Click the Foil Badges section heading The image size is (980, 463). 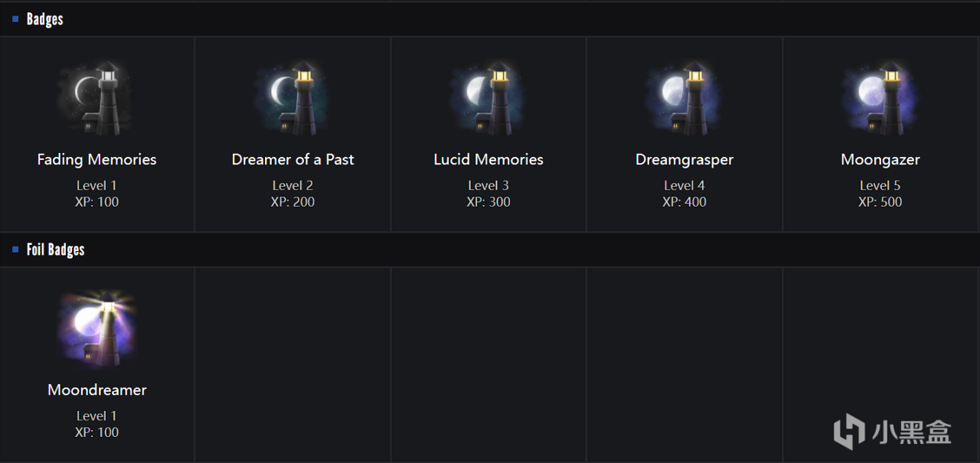click(56, 249)
